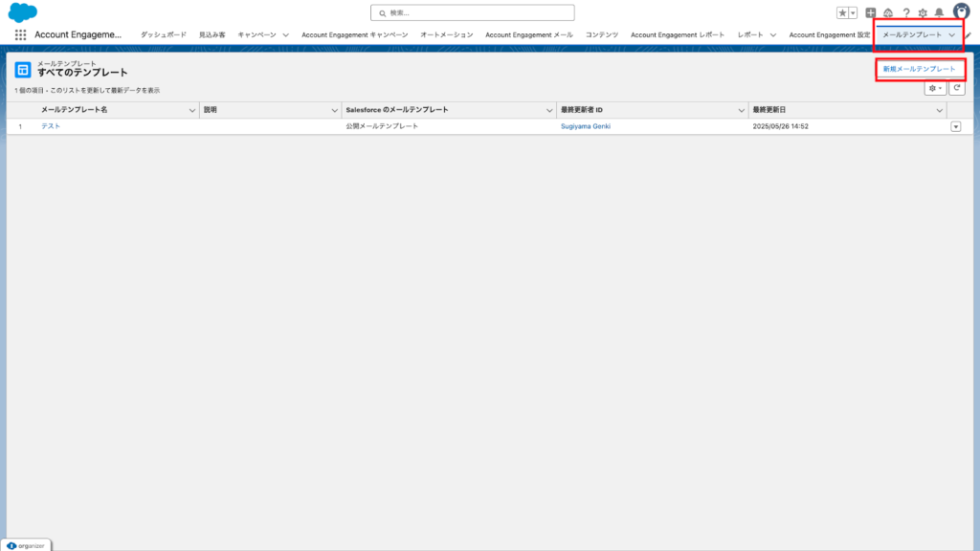Open the Account Engagement 設定 tab
Image resolution: width=980 pixels, height=551 pixels.
830,35
